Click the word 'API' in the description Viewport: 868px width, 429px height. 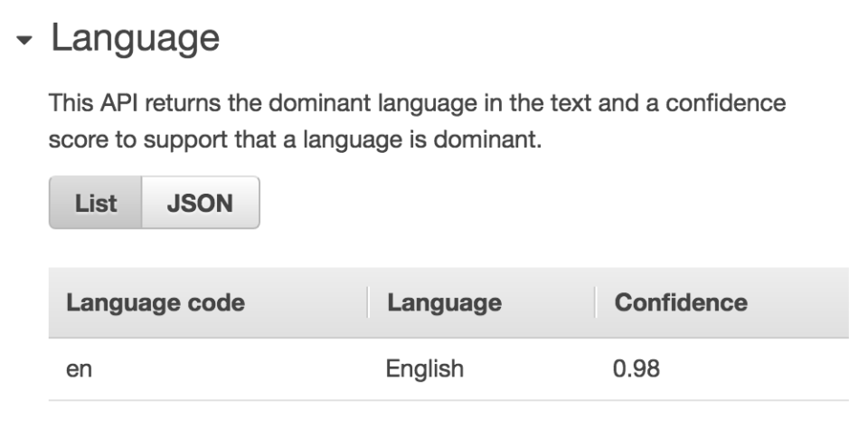click(120, 104)
